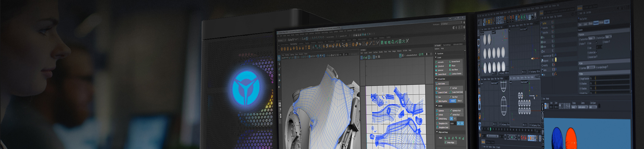This screenshot has height=149, width=644.
Task: Open Cut/Sew menu in UV Editor
Action: (x=375, y=52)
